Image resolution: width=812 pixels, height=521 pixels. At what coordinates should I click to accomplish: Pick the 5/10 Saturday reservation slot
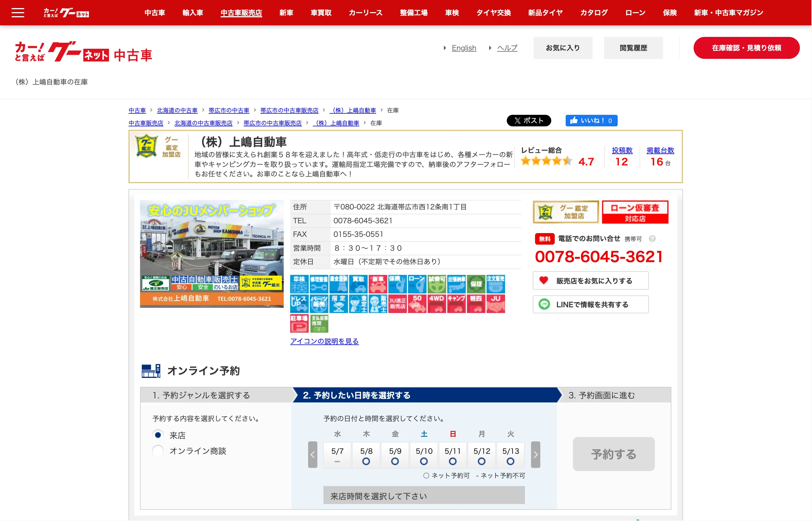tap(424, 455)
